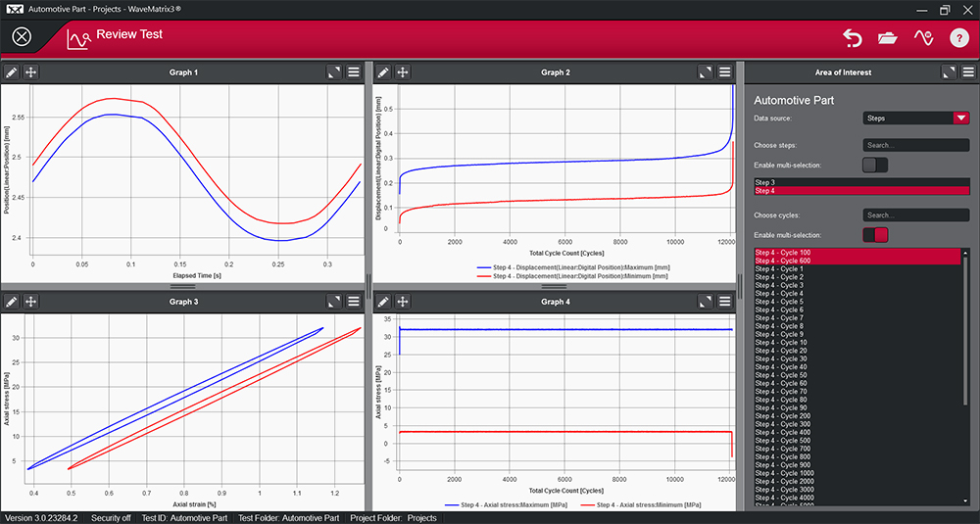Select Step 4 - Cycle 90

tap(857, 407)
